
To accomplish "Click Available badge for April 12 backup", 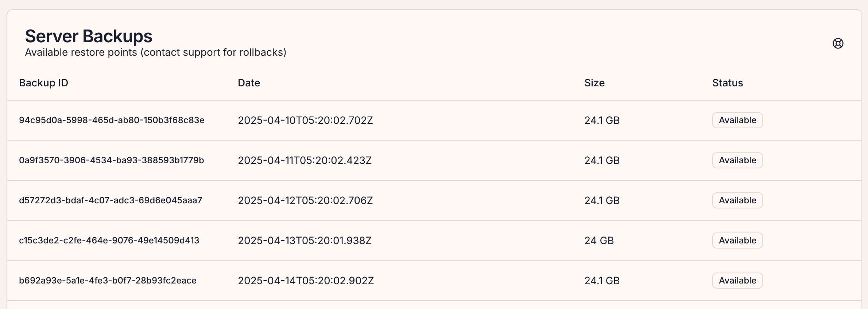I will tap(737, 200).
